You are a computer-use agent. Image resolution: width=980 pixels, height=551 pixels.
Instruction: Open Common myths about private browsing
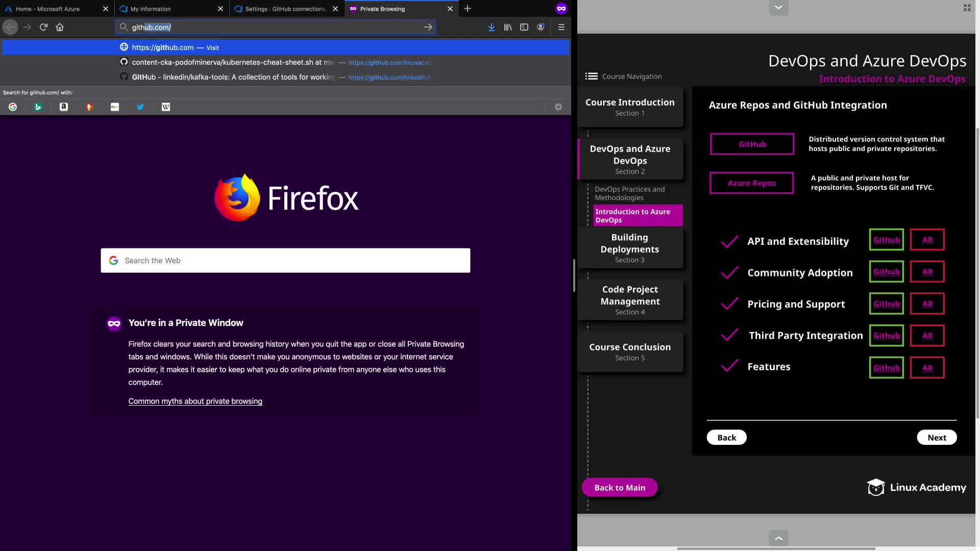[195, 402]
